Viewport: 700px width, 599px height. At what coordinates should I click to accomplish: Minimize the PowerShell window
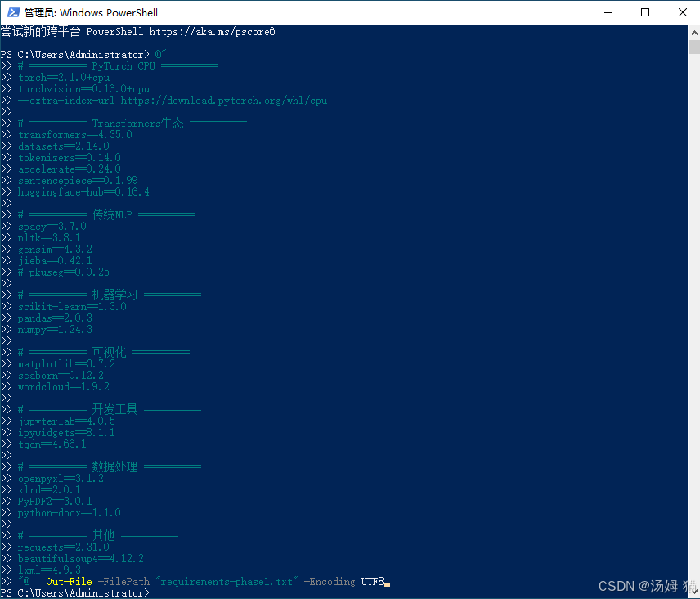(x=608, y=12)
